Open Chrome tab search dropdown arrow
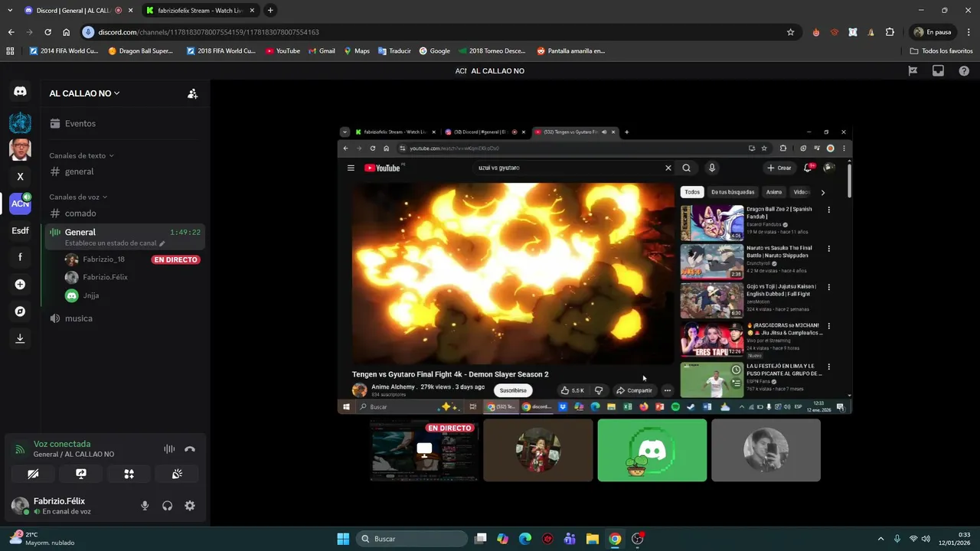The image size is (980, 551). point(10,11)
